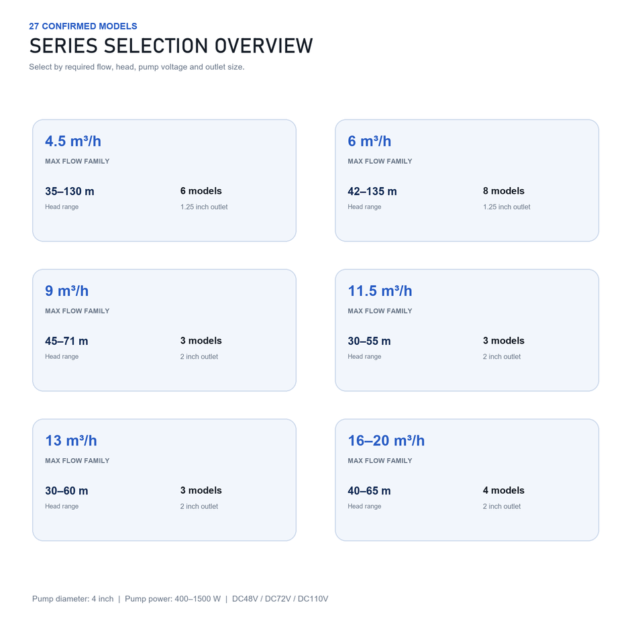Click the 45–71 m head range text
The height and width of the screenshot is (644, 644).
pos(66,341)
